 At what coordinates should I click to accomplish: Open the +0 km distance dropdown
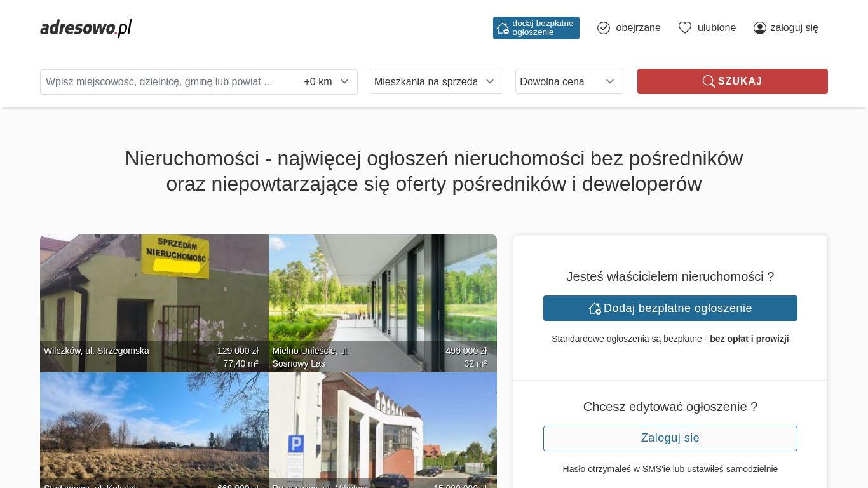[x=327, y=82]
